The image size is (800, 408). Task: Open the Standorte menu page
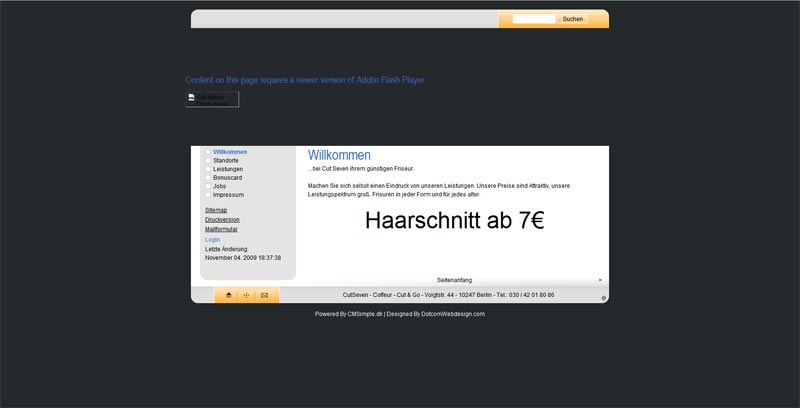click(226, 160)
